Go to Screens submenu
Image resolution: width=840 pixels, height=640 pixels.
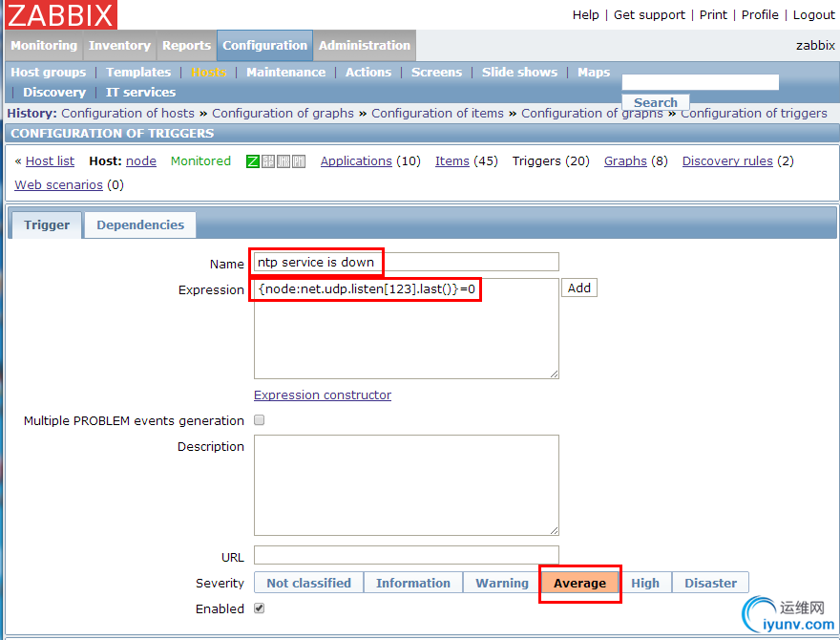[436, 72]
